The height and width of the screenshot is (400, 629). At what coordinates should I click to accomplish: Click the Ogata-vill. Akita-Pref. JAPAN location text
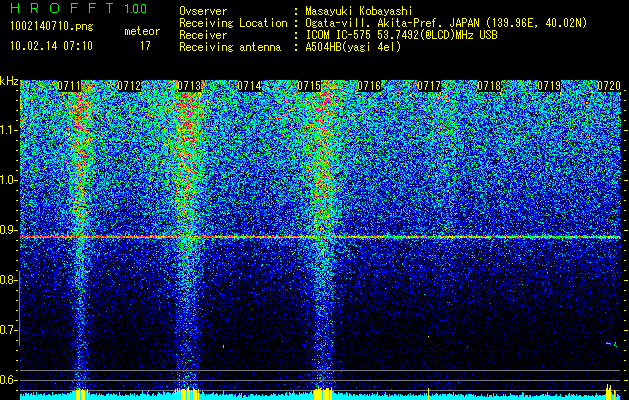446,23
